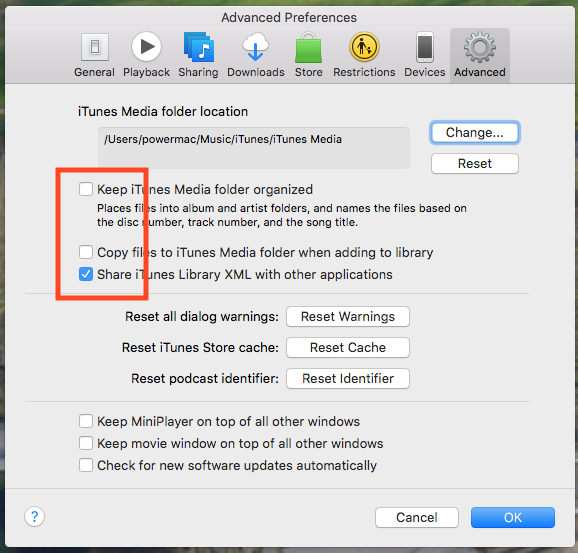The image size is (578, 553).
Task: Click the 'Reset iTunes Store cache:' label
Action: click(200, 348)
